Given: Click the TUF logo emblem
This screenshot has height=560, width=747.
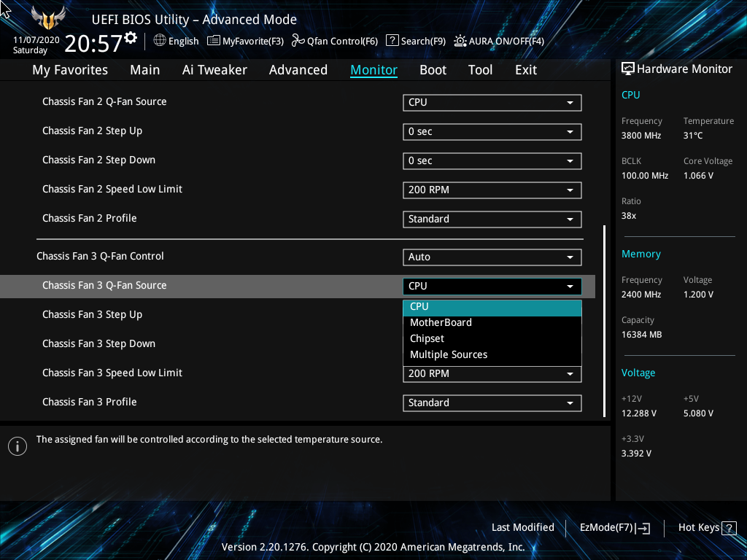Looking at the screenshot, I should point(47,18).
